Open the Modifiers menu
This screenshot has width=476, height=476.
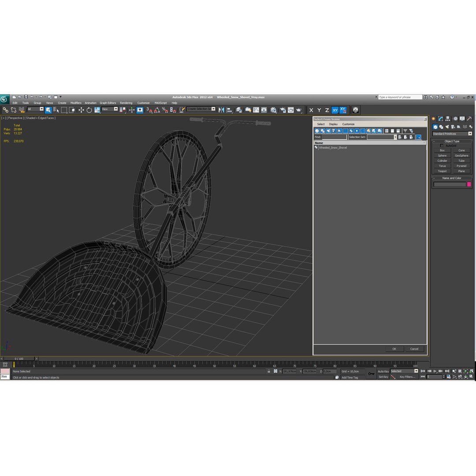point(76,103)
